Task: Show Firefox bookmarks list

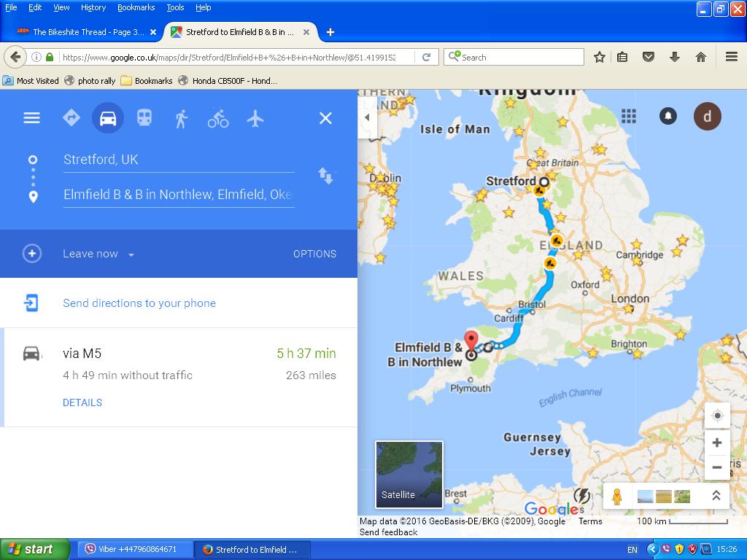Action: (x=622, y=57)
